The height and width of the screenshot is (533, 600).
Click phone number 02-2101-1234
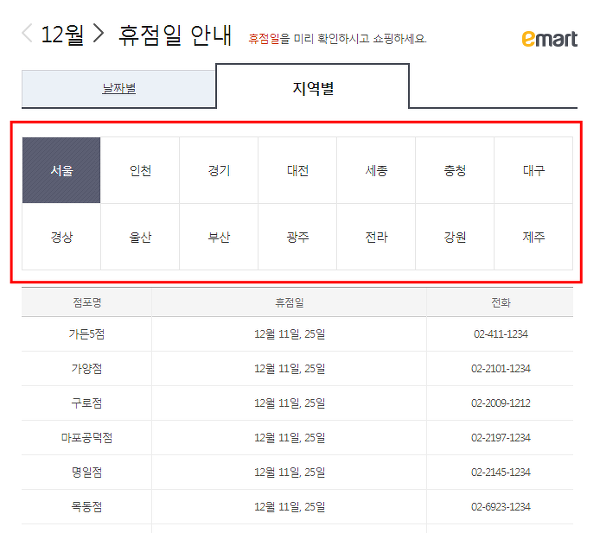(501, 368)
